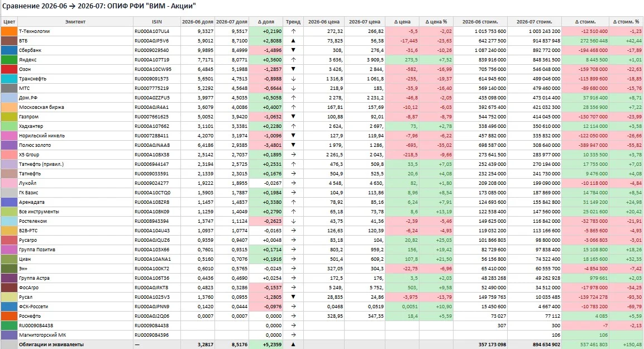Image resolution: width=644 pixels, height=349 pixels.
Task: Click the filled up triangle trend for ВТБ
Action: [x=293, y=41]
